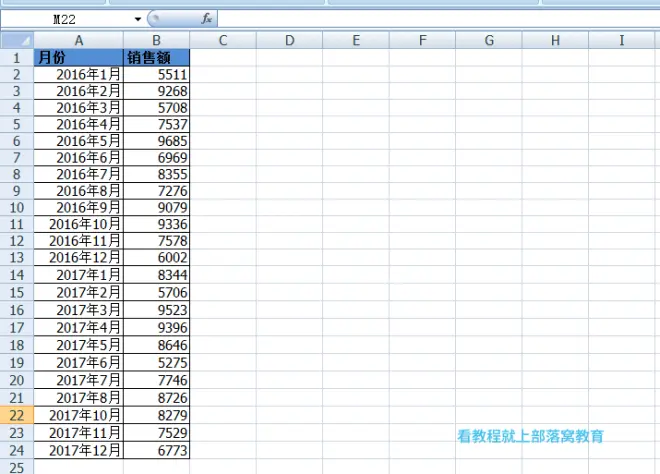This screenshot has width=660, height=474.
Task: Select cell with 2016年4月
Action: tap(79, 124)
